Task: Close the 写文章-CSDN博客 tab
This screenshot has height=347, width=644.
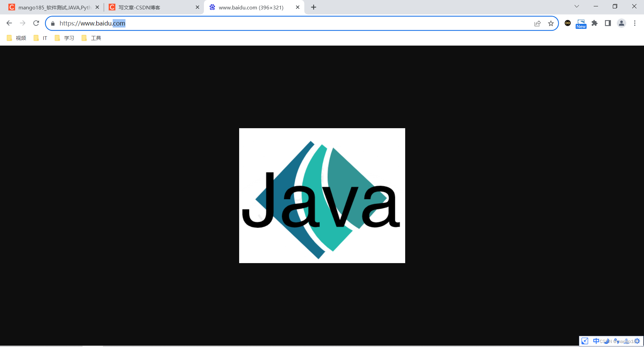Action: click(197, 7)
